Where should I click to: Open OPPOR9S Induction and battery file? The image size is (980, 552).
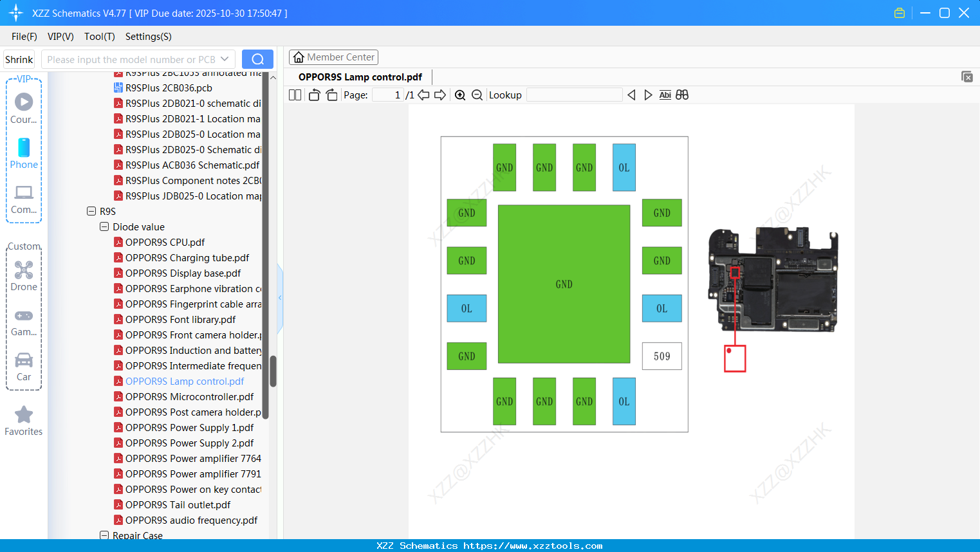[x=187, y=351]
